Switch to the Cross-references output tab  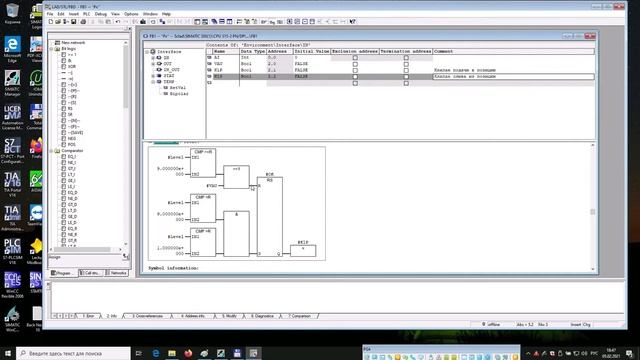(147, 316)
